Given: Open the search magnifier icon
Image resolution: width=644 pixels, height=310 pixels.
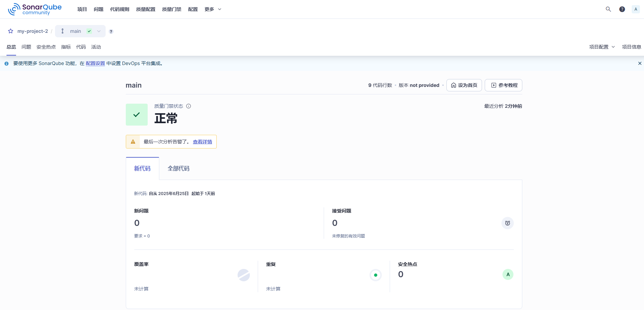Looking at the screenshot, I should pos(608,9).
